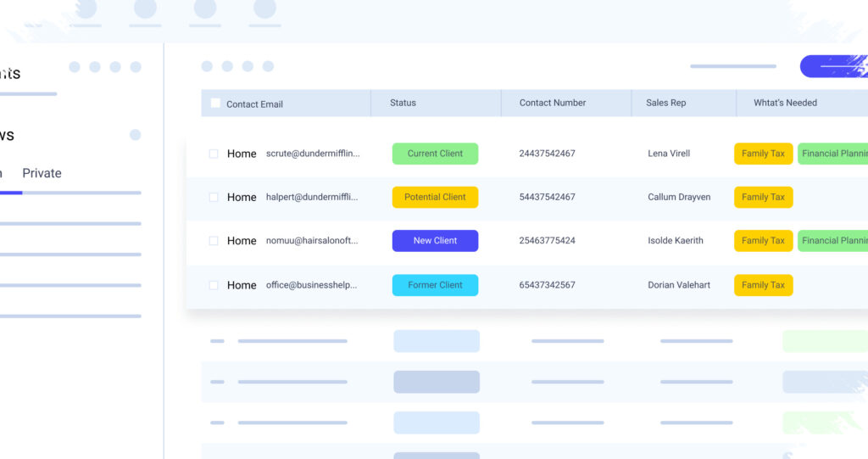868x459 pixels.
Task: Tick the header checkbox beside Contact Email
Action: 215,104
